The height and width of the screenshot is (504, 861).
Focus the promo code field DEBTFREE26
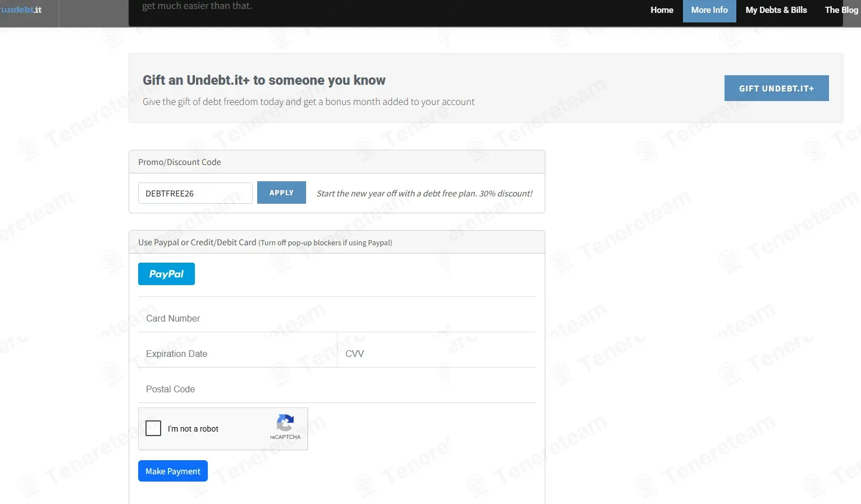(195, 193)
